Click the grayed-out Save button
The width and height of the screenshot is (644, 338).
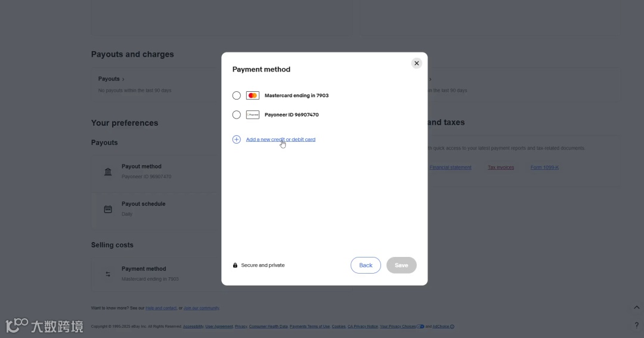(401, 265)
